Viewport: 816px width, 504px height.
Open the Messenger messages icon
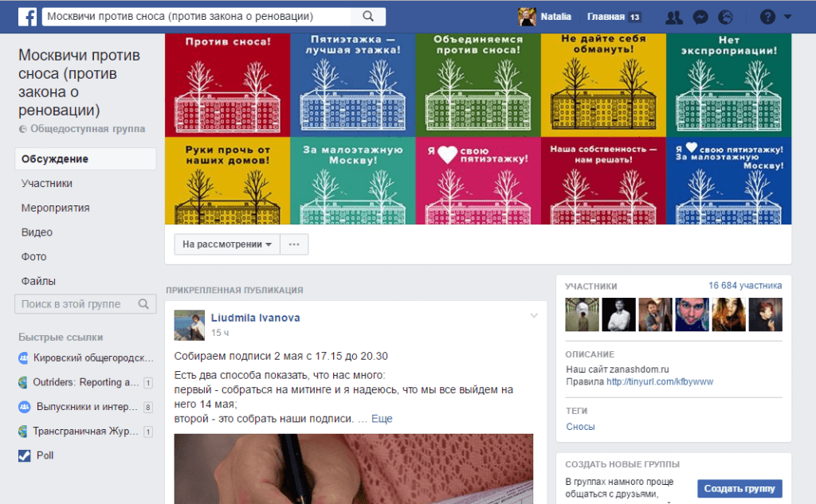tap(700, 17)
